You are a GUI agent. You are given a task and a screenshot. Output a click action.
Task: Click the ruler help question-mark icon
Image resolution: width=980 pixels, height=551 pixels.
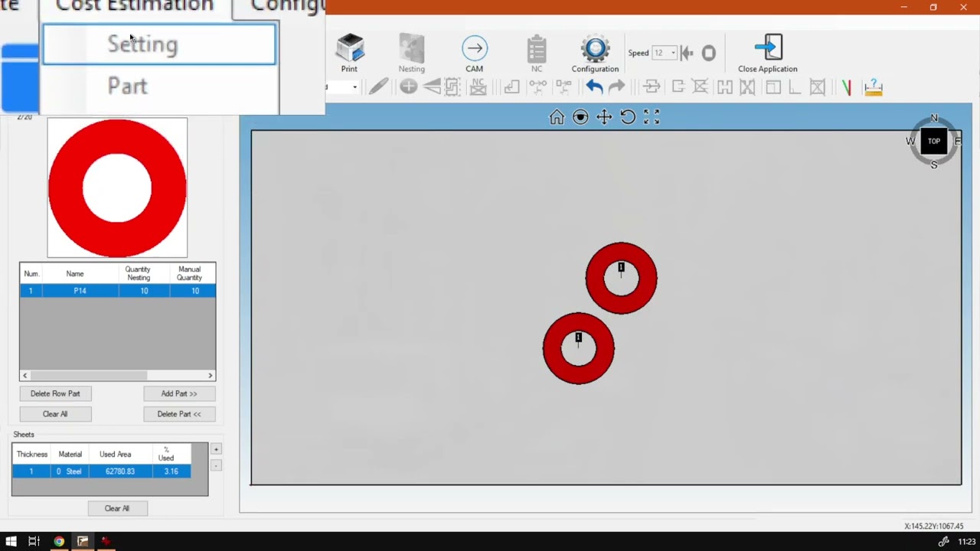coord(873,86)
